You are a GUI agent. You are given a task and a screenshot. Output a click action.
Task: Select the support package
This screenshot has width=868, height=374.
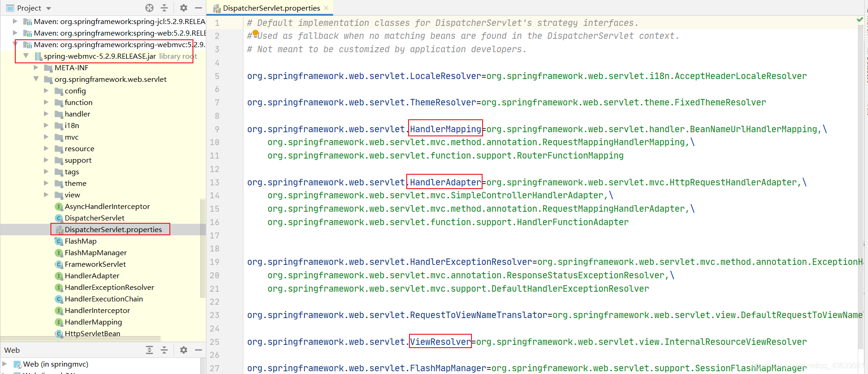pos(78,160)
